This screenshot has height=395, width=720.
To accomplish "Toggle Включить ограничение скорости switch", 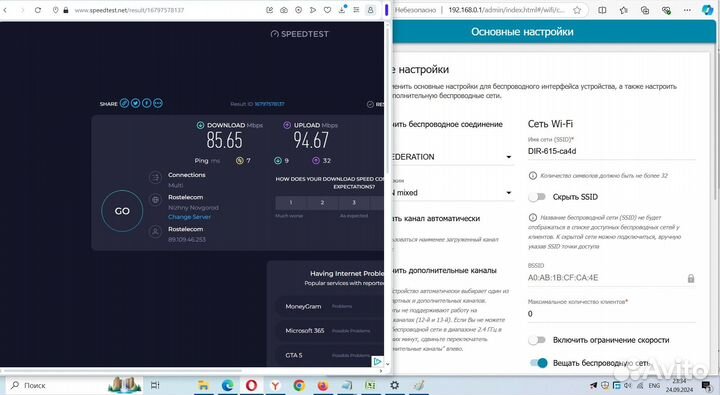I will pos(537,340).
